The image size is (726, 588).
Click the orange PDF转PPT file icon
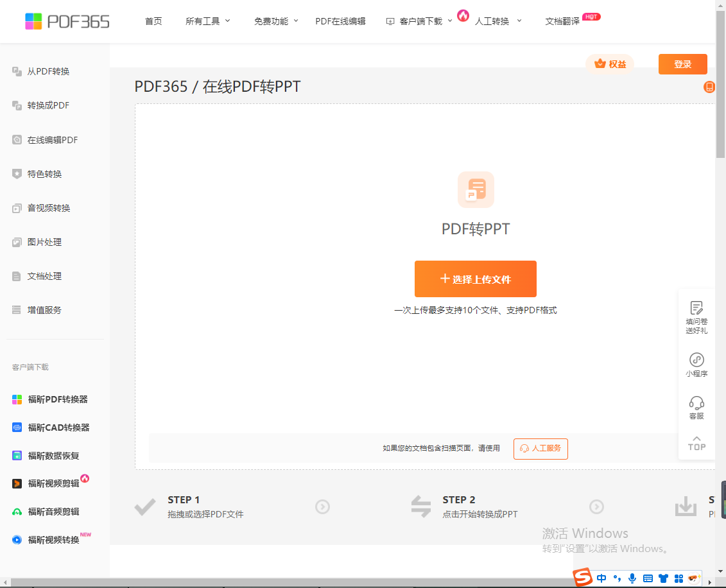point(476,190)
